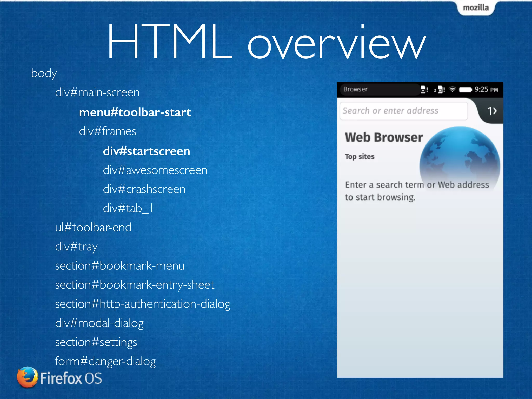This screenshot has height=399, width=532.
Task: Click the 'Enter a search term' hint text
Action: coord(417,191)
